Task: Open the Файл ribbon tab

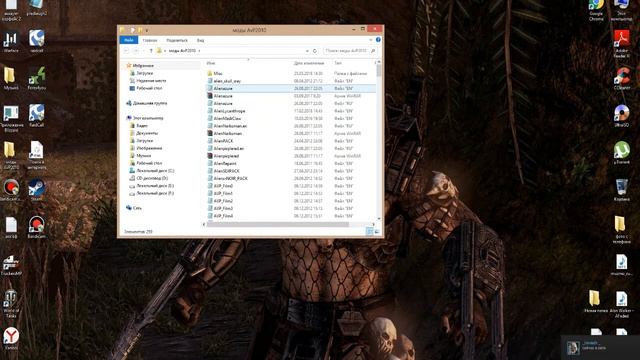Action: (129, 40)
